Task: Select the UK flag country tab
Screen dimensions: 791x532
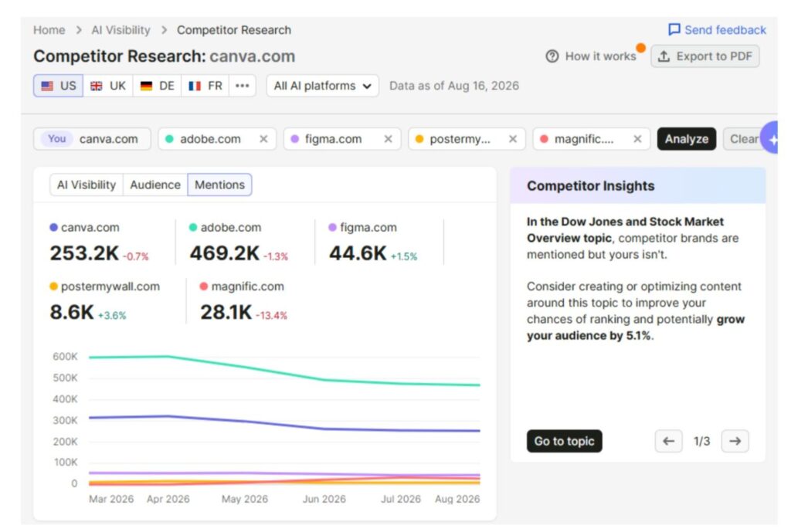Action: pos(108,86)
